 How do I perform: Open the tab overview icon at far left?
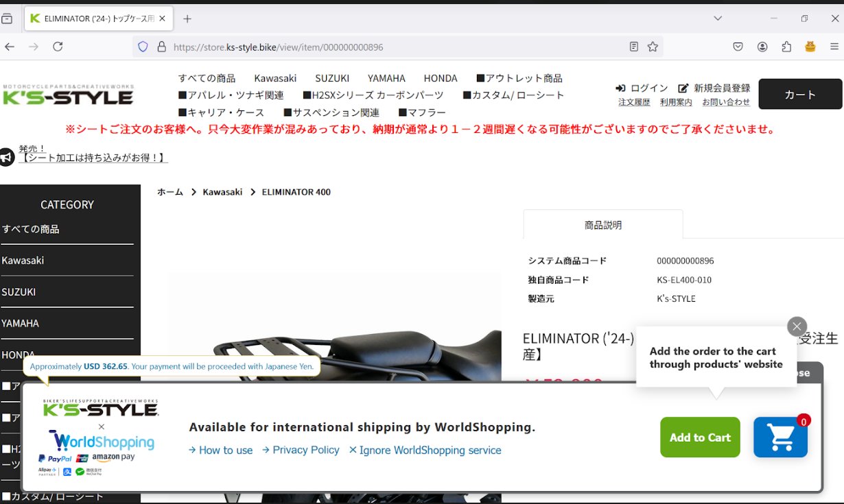point(7,19)
